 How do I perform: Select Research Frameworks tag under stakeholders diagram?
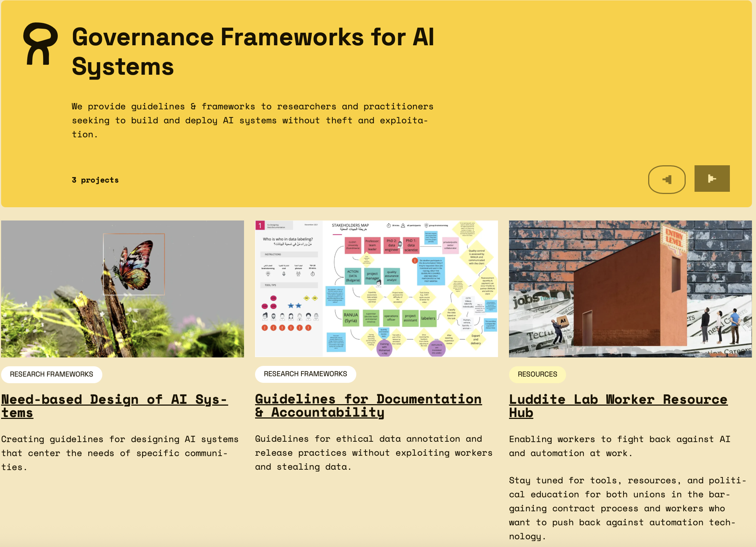pos(305,374)
